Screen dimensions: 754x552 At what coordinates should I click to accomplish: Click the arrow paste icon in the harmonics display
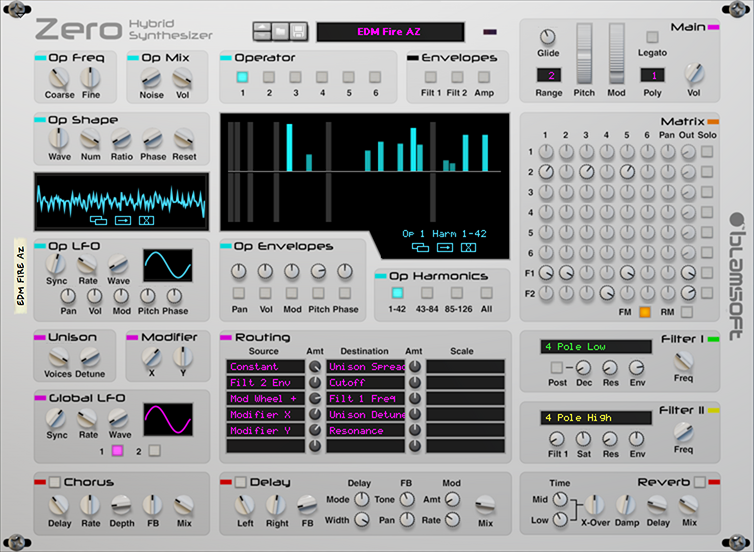(x=444, y=247)
